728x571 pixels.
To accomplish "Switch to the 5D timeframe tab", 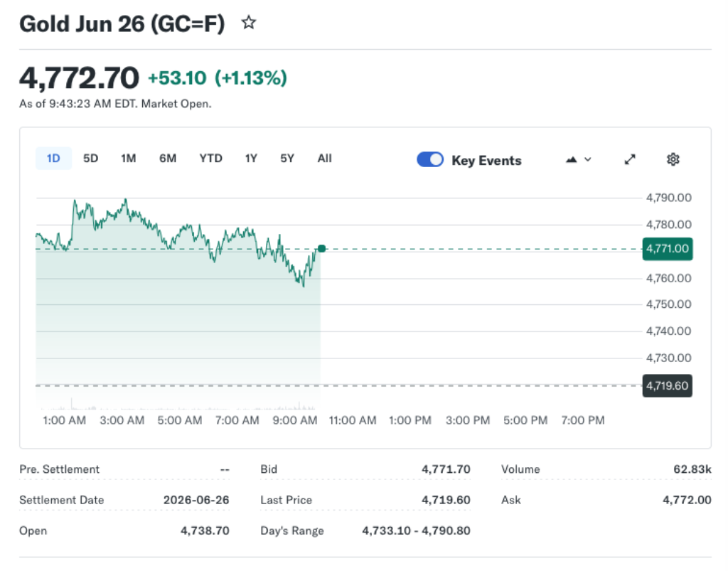I will [90, 159].
